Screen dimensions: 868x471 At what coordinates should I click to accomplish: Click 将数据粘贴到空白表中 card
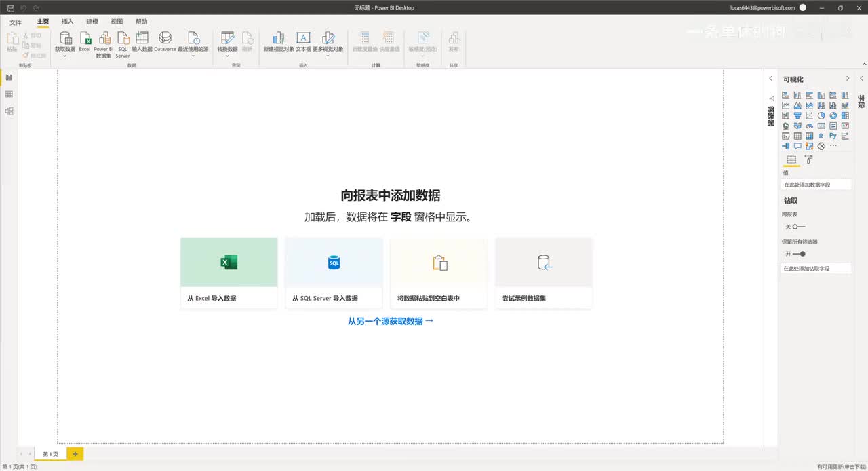point(439,273)
